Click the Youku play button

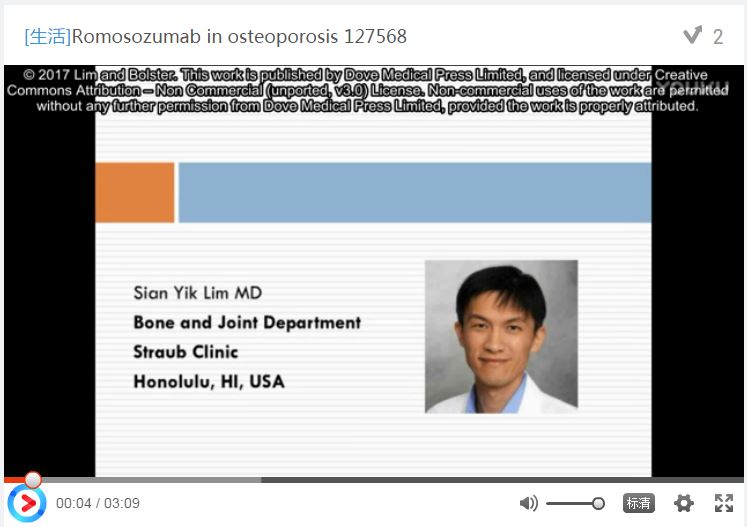click(26, 503)
